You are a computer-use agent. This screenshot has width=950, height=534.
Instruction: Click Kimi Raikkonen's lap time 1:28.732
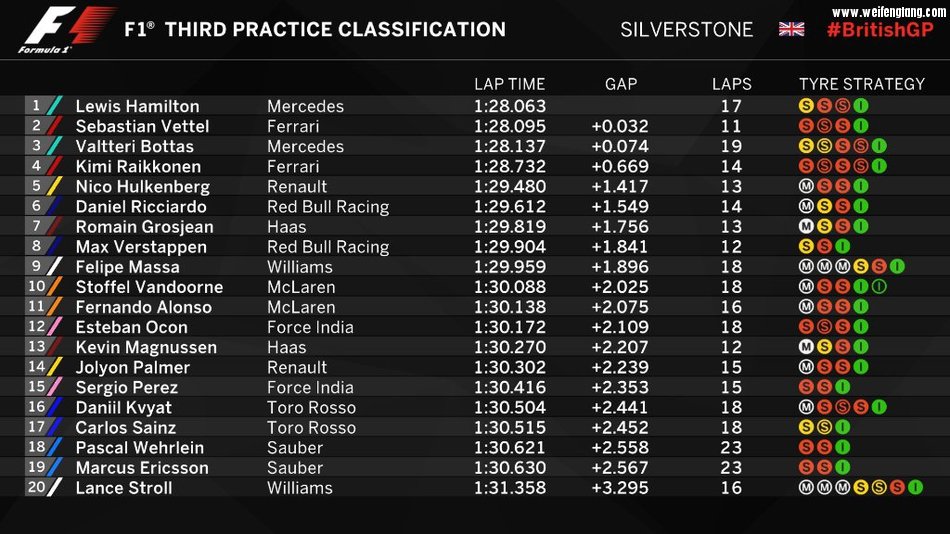510,166
